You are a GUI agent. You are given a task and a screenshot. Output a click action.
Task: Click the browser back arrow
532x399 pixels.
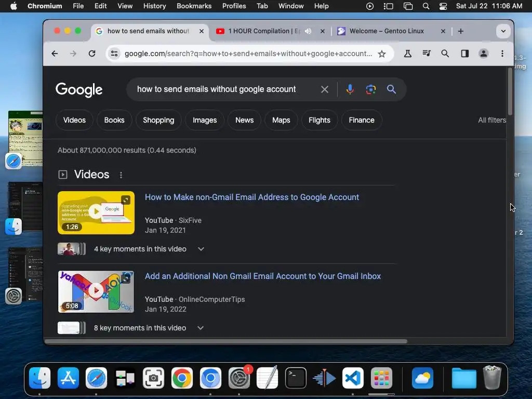[55, 54]
